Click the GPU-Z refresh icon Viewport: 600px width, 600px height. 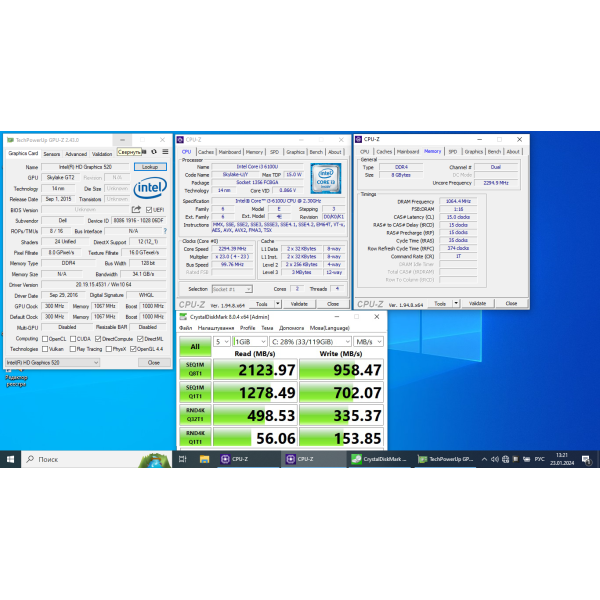click(x=154, y=152)
